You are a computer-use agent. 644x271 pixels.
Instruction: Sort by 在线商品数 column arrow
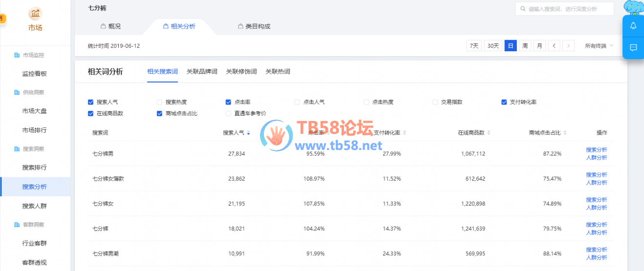point(489,133)
